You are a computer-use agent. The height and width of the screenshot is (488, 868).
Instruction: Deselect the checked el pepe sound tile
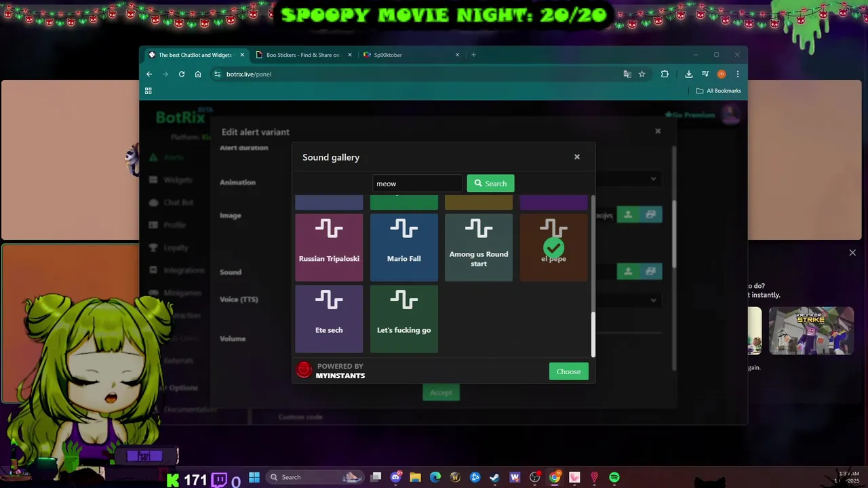coord(553,247)
